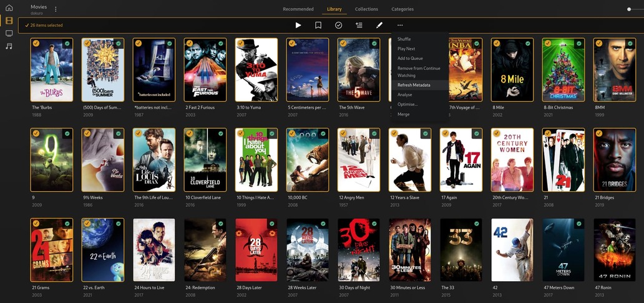Select the Movies film-strip sidebar icon
Image resolution: width=644 pixels, height=303 pixels.
(9, 21)
